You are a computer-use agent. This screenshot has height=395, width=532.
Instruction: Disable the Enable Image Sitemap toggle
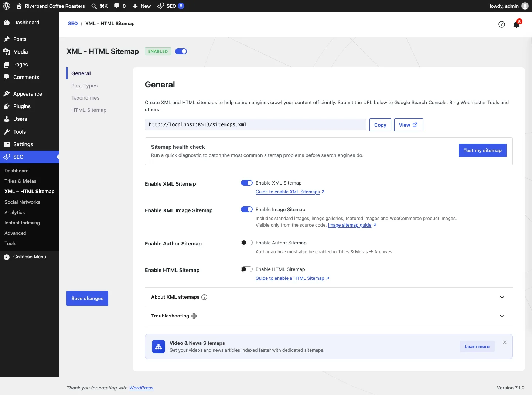(x=247, y=209)
